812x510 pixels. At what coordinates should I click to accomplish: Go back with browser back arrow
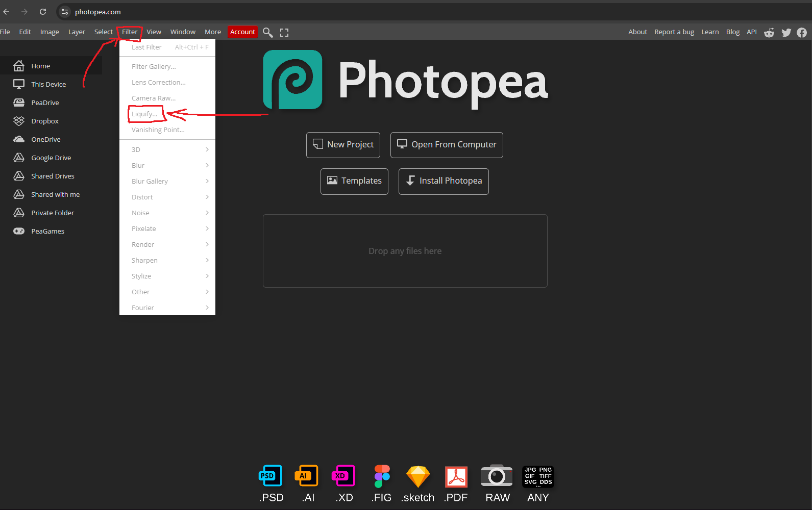pyautogui.click(x=6, y=12)
